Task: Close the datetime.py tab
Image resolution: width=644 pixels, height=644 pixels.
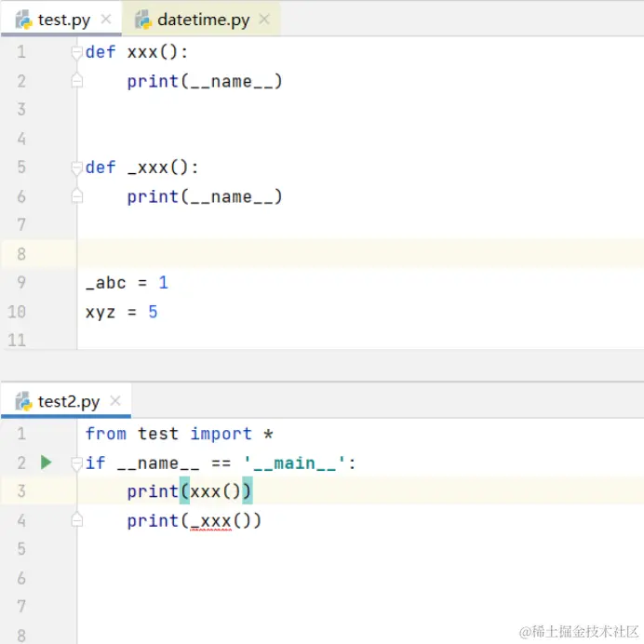Action: pyautogui.click(x=264, y=19)
